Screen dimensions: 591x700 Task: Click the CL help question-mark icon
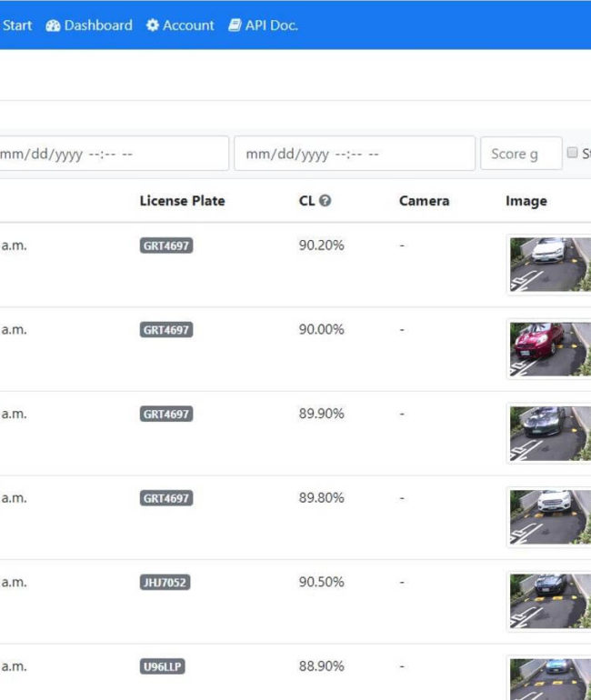tap(326, 201)
